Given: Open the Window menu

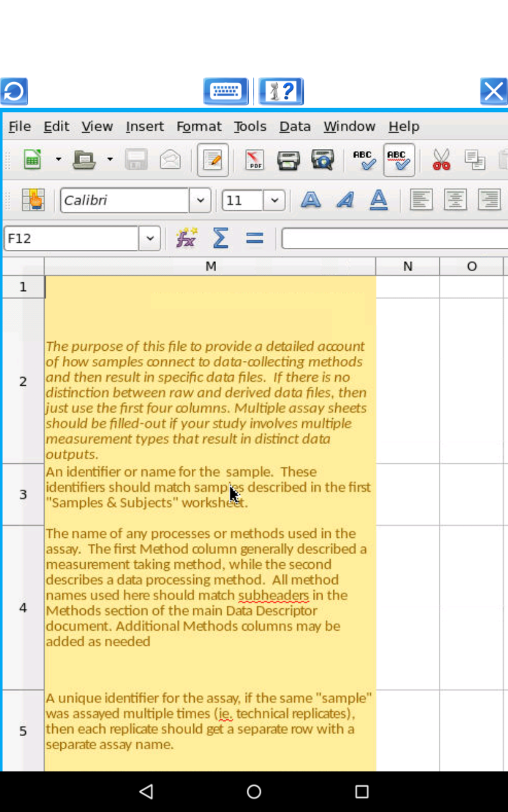Looking at the screenshot, I should pyautogui.click(x=349, y=126).
